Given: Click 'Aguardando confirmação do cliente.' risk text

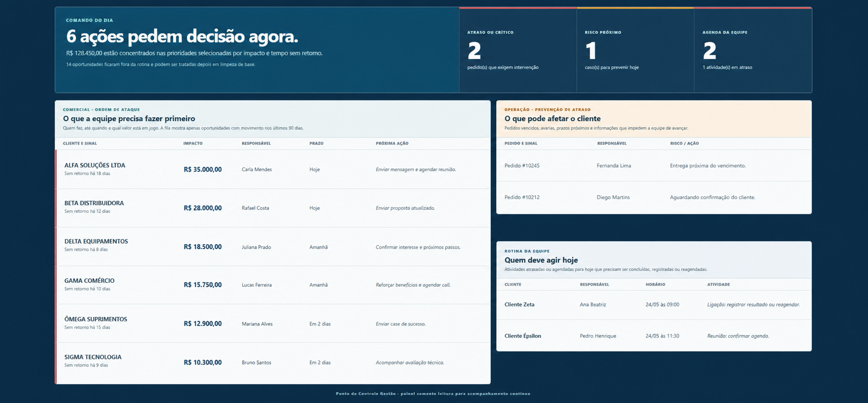Looking at the screenshot, I should [712, 197].
